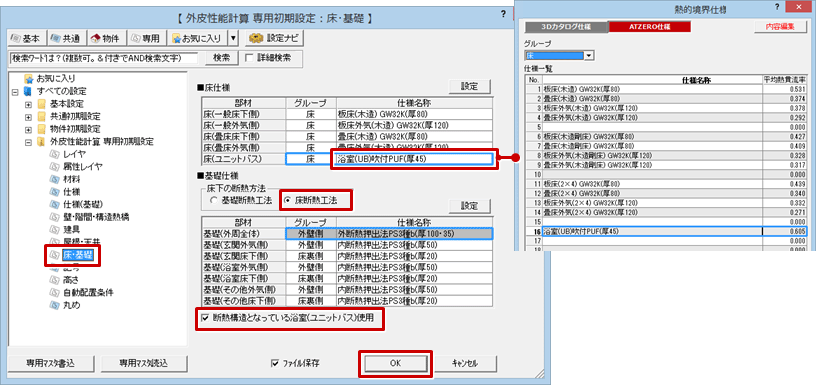Select the 床・基礎 tree item
Image resolution: width=816 pixels, height=385 pixels.
click(78, 254)
